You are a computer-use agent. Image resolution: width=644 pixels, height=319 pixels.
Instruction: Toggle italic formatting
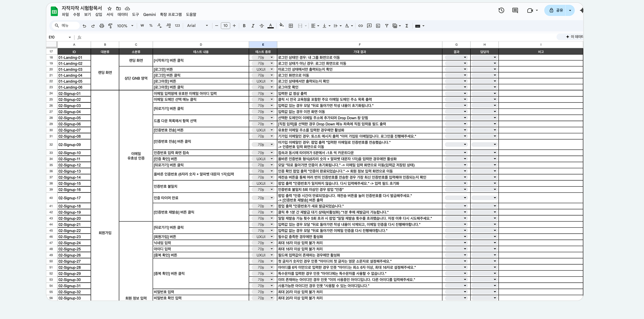[253, 26]
